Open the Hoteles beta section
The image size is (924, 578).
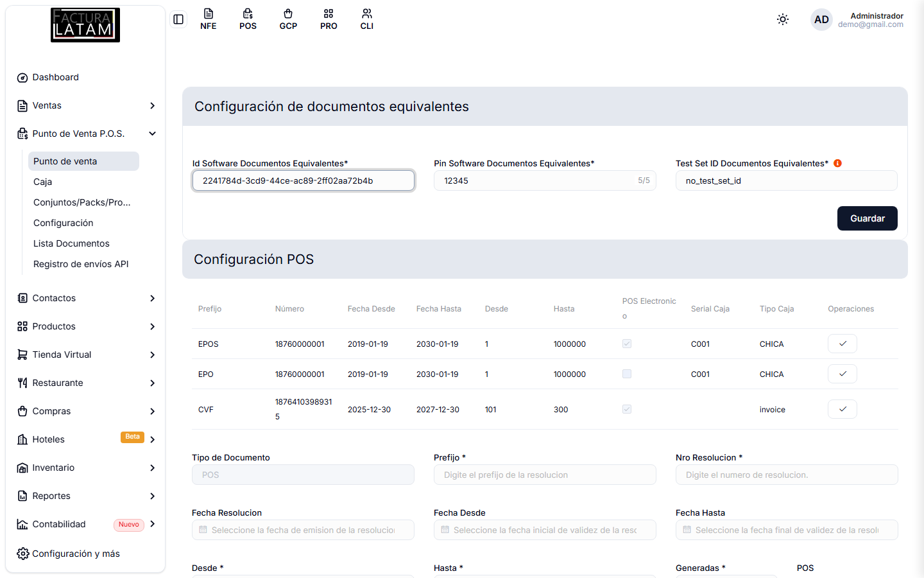pyautogui.click(x=86, y=439)
